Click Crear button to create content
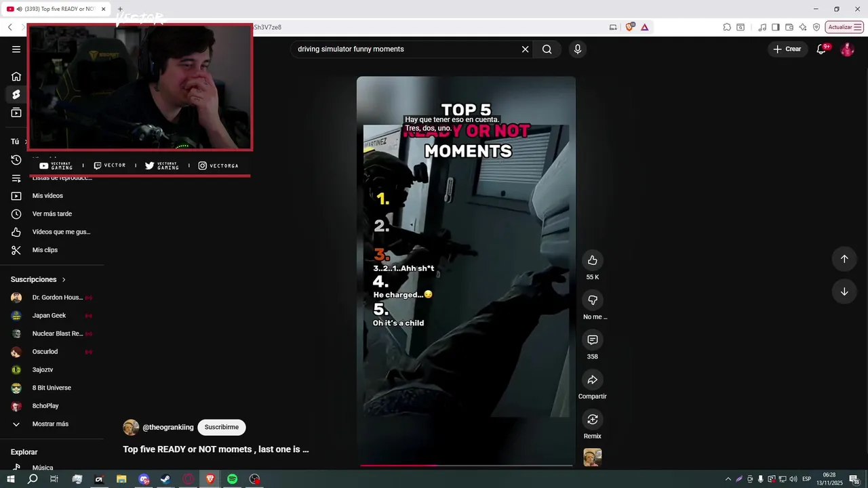868x488 pixels. pos(787,49)
